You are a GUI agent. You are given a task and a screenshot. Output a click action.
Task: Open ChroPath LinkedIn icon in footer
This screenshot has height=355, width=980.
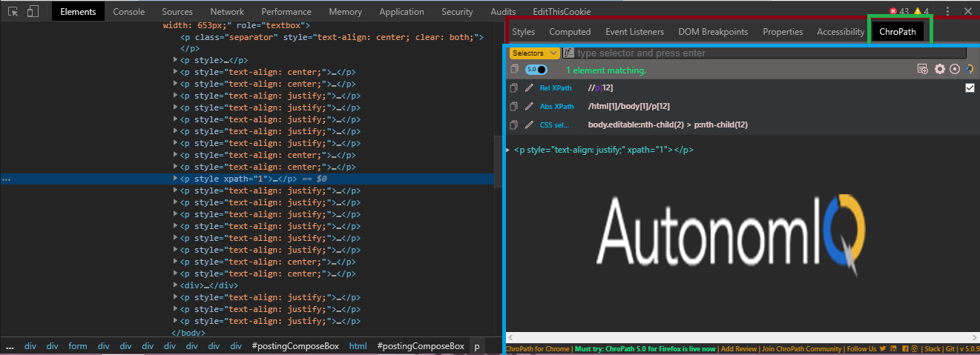894,348
